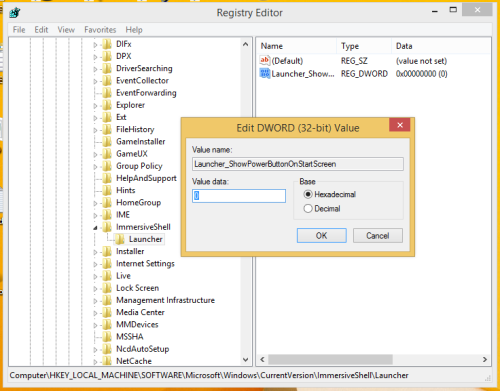
Task: Collapse the ImmersiveShell tree node
Action: [96, 228]
